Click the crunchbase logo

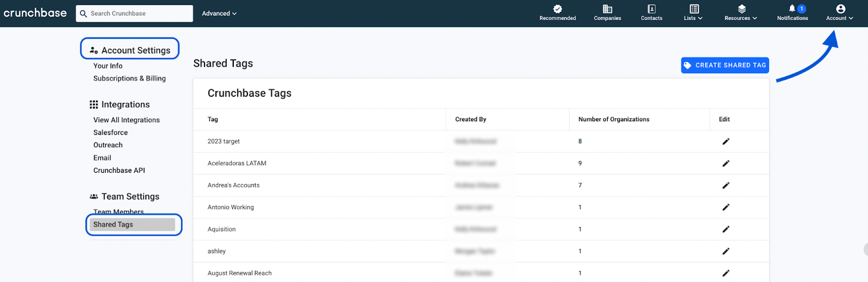point(35,13)
